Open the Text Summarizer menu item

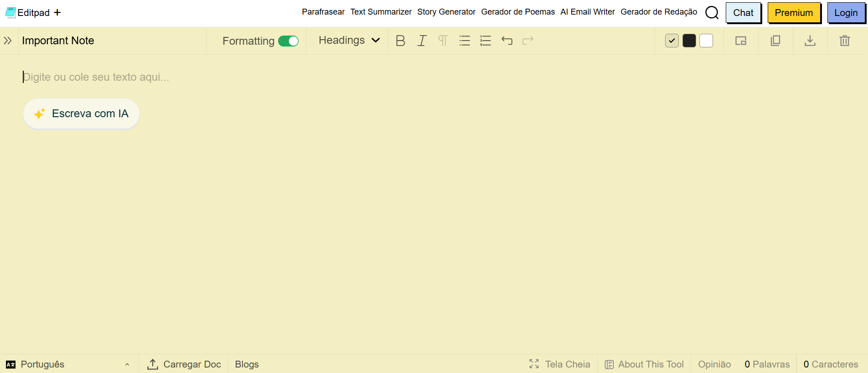381,12
